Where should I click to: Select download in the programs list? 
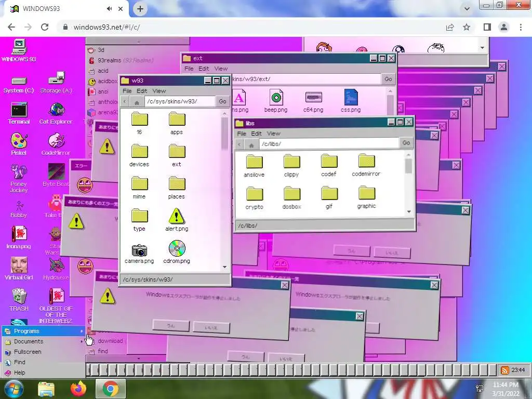click(110, 341)
